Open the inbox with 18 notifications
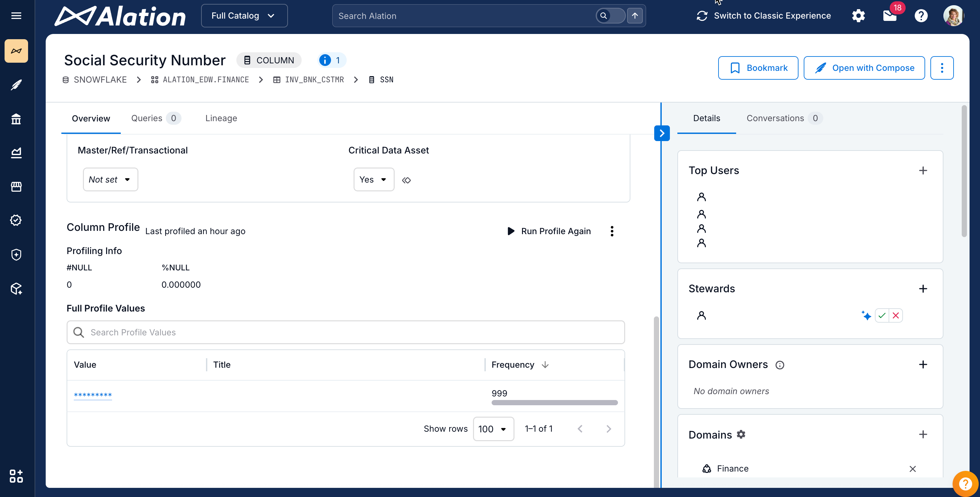The height and width of the screenshot is (497, 980). click(890, 16)
